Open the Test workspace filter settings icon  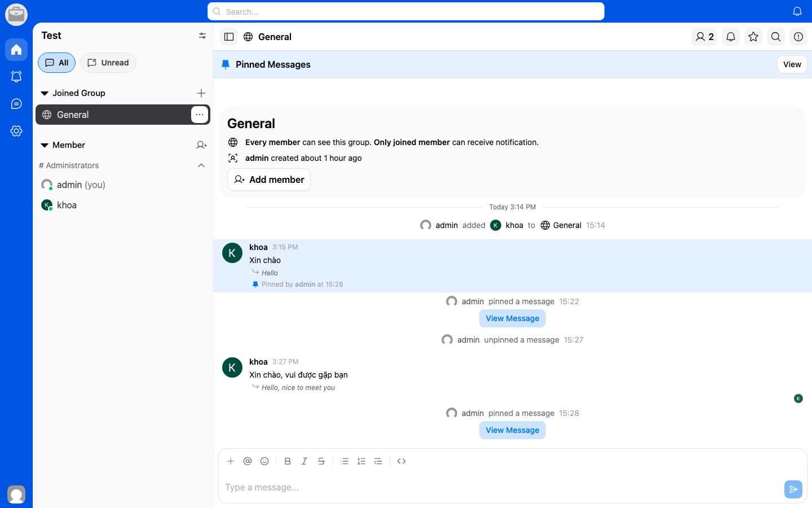pos(202,36)
